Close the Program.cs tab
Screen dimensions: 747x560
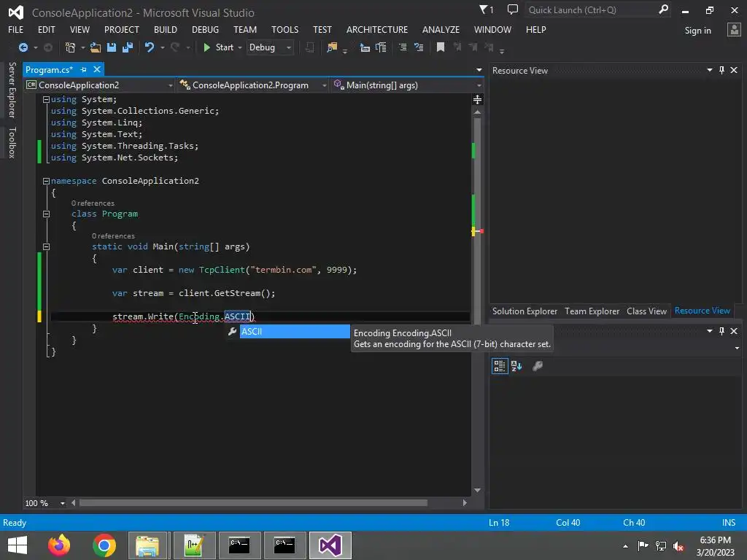pos(97,69)
